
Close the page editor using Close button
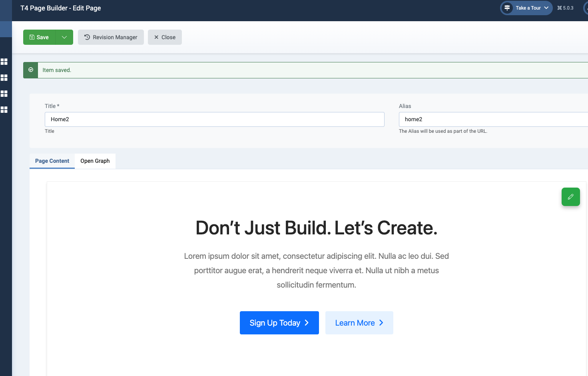click(165, 37)
